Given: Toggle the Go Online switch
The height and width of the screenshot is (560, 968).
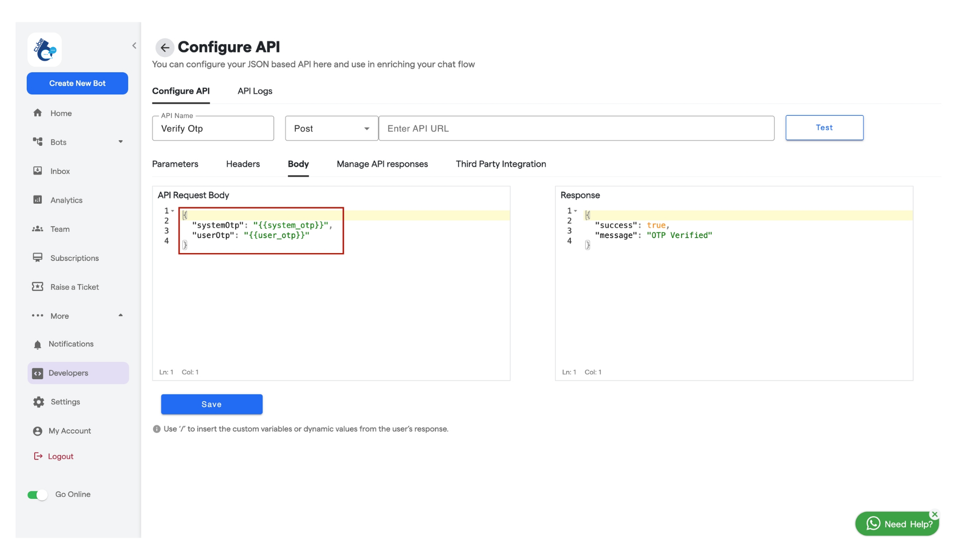Looking at the screenshot, I should click(x=37, y=495).
